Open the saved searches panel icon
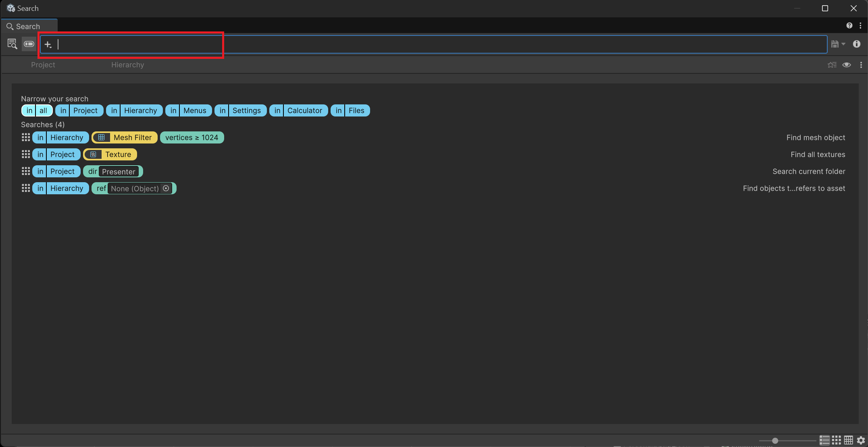Screen dimensions: 868x447 (12, 44)
